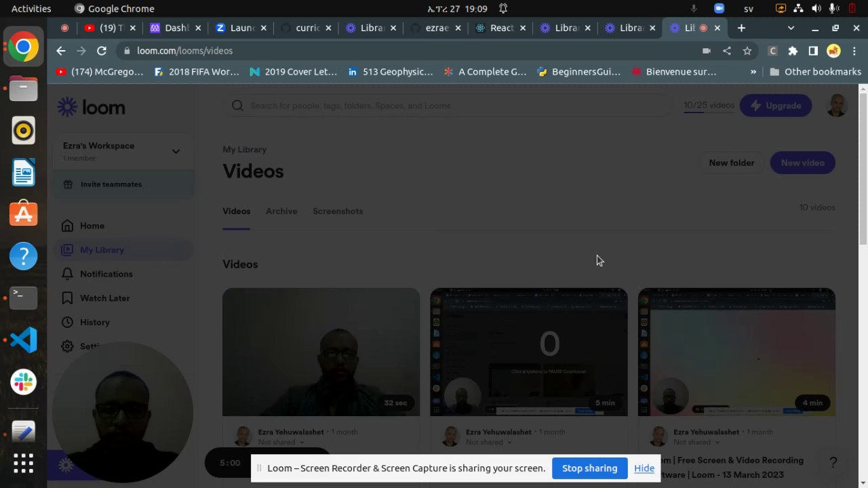
Task: Open Slack from dock
Action: (23, 382)
